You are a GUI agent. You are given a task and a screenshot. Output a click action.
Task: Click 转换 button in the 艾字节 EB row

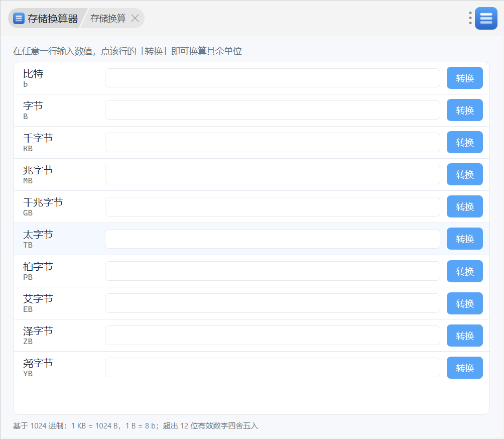464,303
